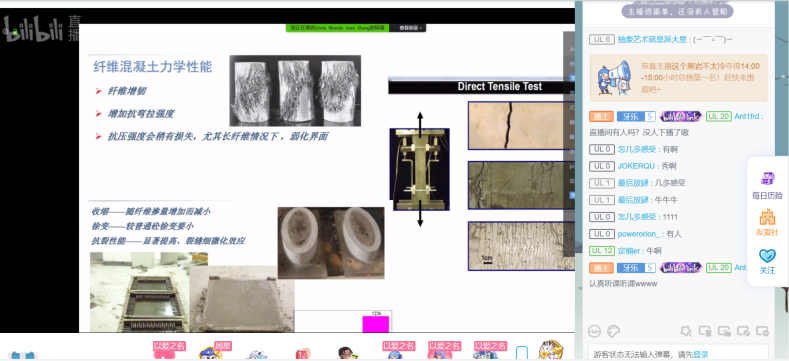This screenshot has width=789, height=361.
Task: Open chat display settings gear icon
Action: tap(763, 331)
